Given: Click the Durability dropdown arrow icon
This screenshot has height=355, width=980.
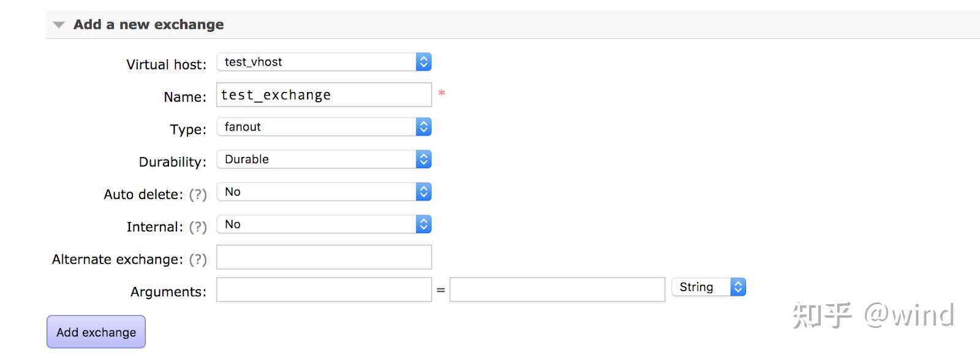Looking at the screenshot, I should pos(423,159).
